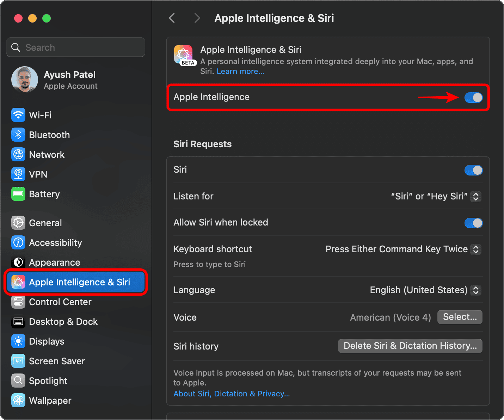Viewport: 504px width, 420px height.
Task: Open Accessibility pane via its icon
Action: (18, 242)
